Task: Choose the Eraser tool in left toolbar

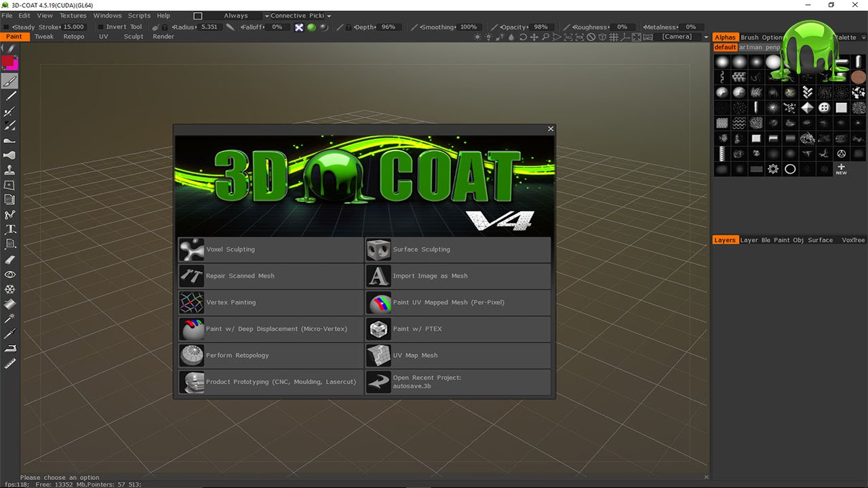Action: click(x=9, y=259)
